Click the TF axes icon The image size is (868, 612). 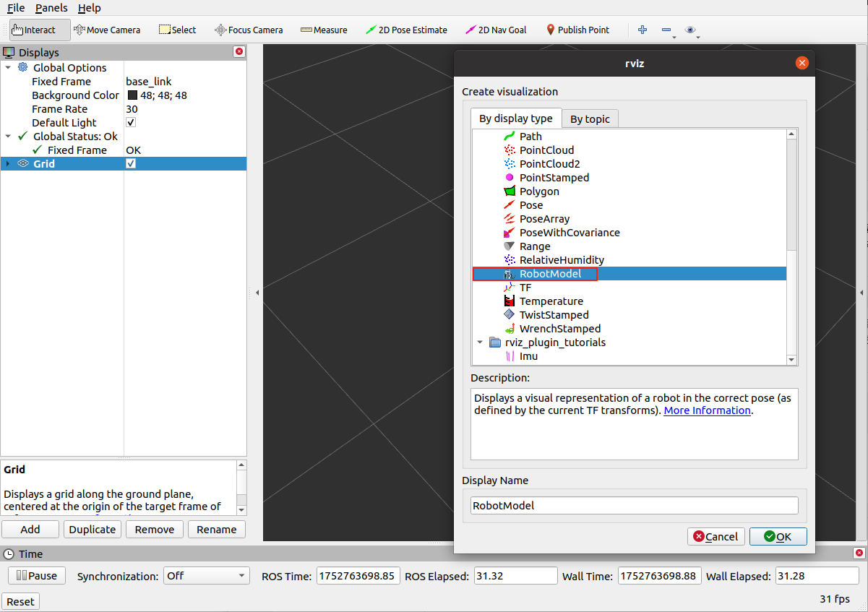(510, 287)
